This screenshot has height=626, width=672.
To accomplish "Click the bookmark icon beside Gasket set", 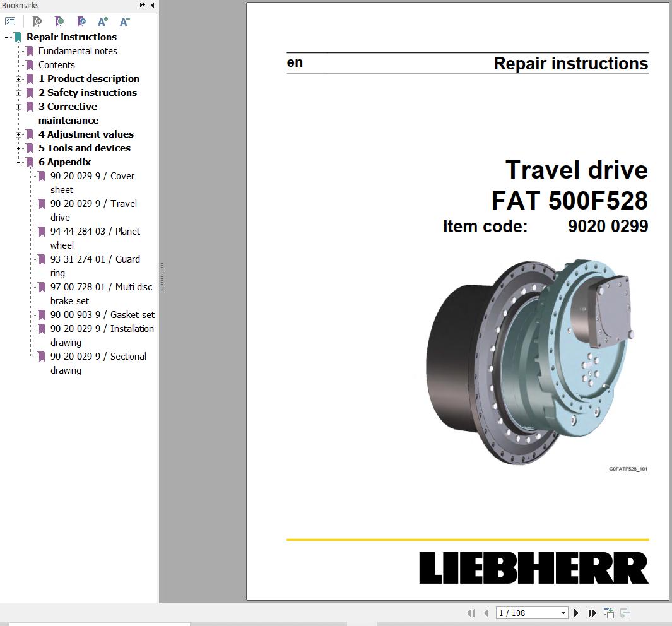I will pyautogui.click(x=42, y=315).
